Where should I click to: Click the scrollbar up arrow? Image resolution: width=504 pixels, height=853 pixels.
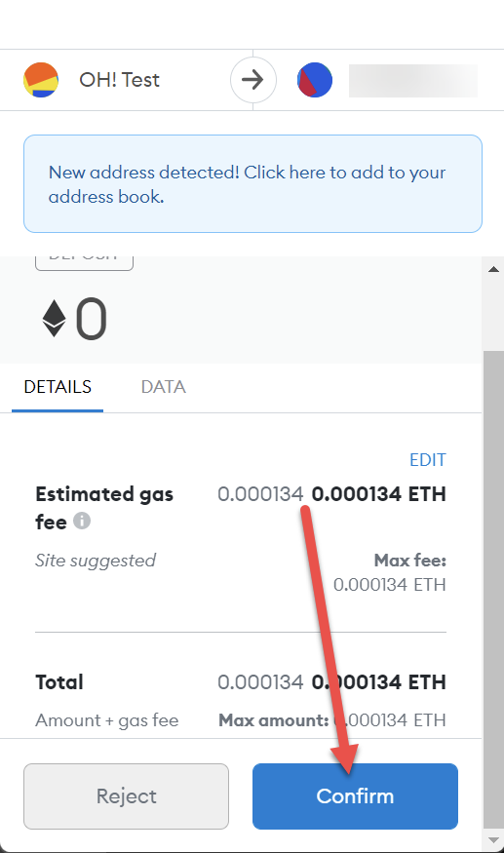[x=493, y=269]
